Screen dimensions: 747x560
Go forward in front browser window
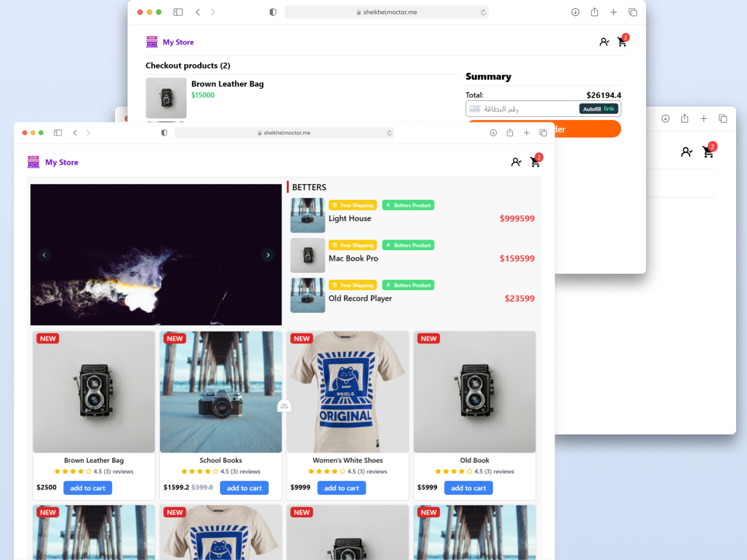88,133
